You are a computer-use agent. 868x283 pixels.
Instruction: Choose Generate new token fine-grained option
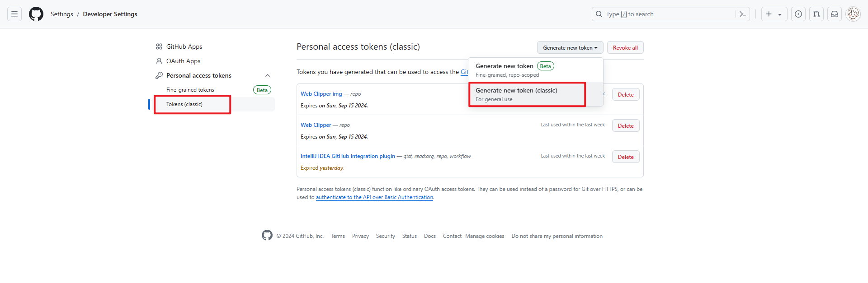coord(536,70)
